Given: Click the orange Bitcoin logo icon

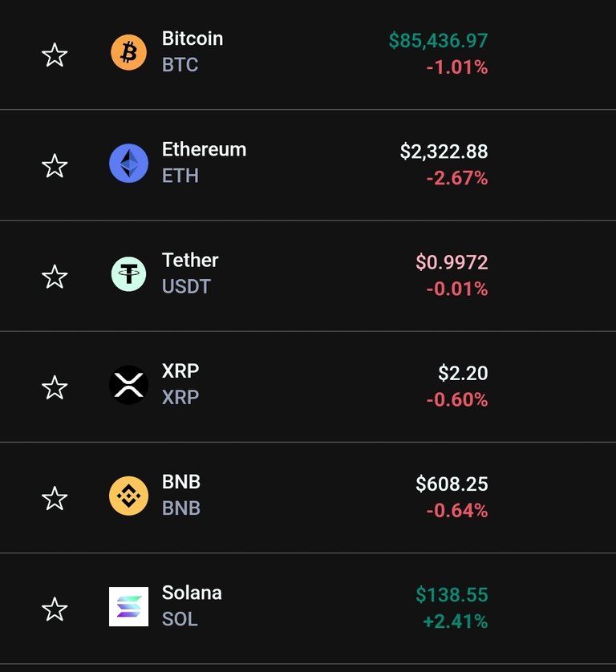Looking at the screenshot, I should (128, 52).
